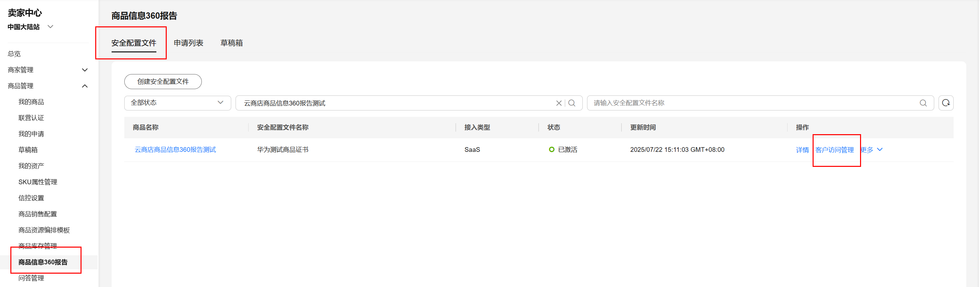This screenshot has height=287, width=980.
Task: Click search icon in product name field
Action: 571,103
